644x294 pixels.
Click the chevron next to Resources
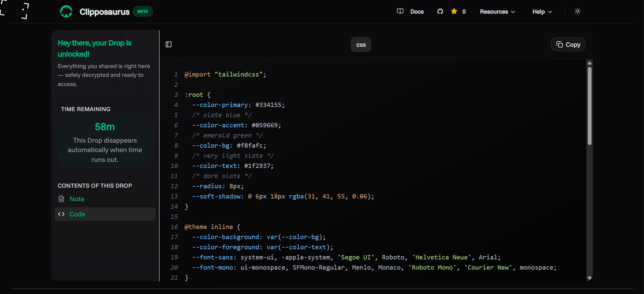513,12
